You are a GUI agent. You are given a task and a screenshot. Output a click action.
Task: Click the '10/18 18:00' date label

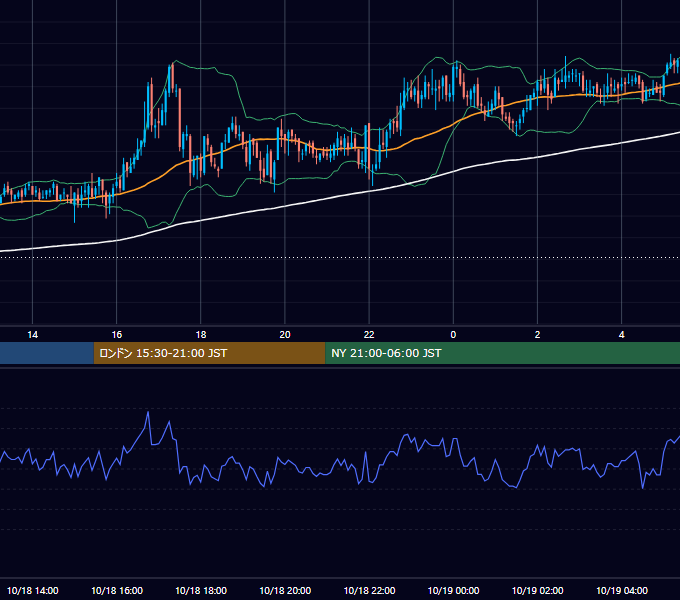point(201,590)
